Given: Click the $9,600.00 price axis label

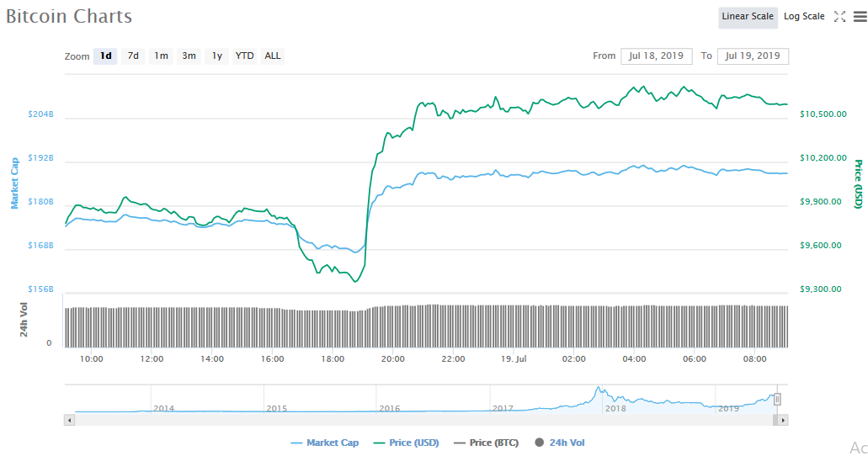Looking at the screenshot, I should click(x=820, y=245).
